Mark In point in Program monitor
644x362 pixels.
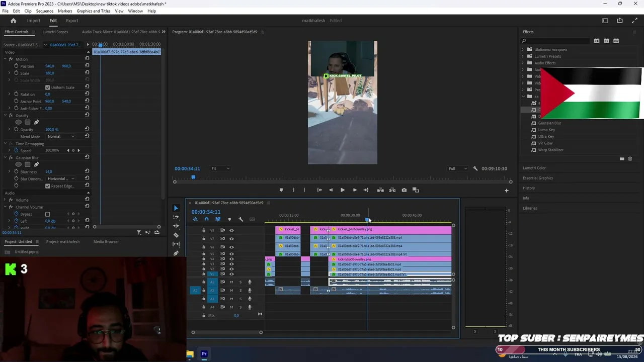tap(293, 190)
